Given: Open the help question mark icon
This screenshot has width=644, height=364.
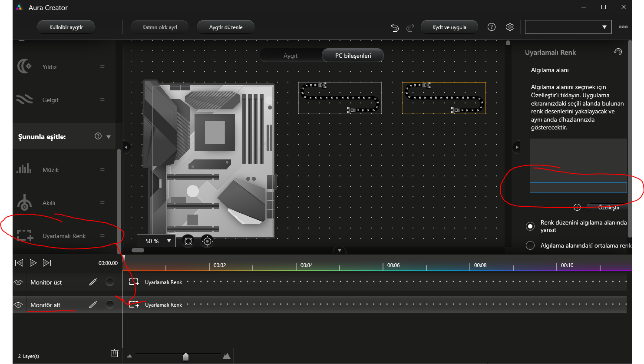Looking at the screenshot, I should 492,27.
